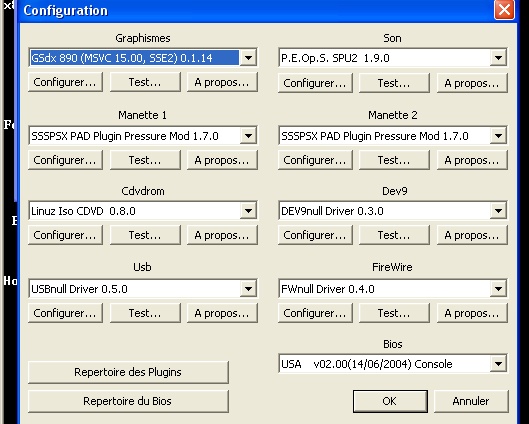Screen dimensions: 529x424
Task: Open A propos for Graphismes plugin
Action: click(222, 82)
